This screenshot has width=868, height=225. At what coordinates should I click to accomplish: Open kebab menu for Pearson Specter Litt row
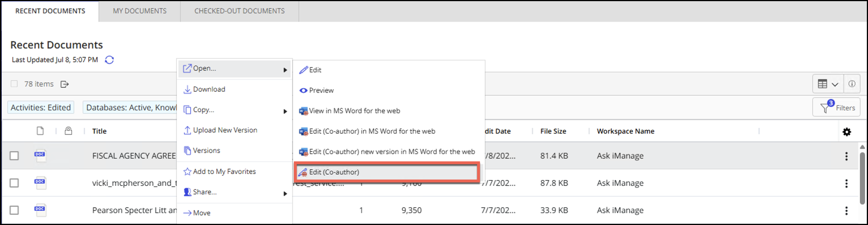[846, 211]
